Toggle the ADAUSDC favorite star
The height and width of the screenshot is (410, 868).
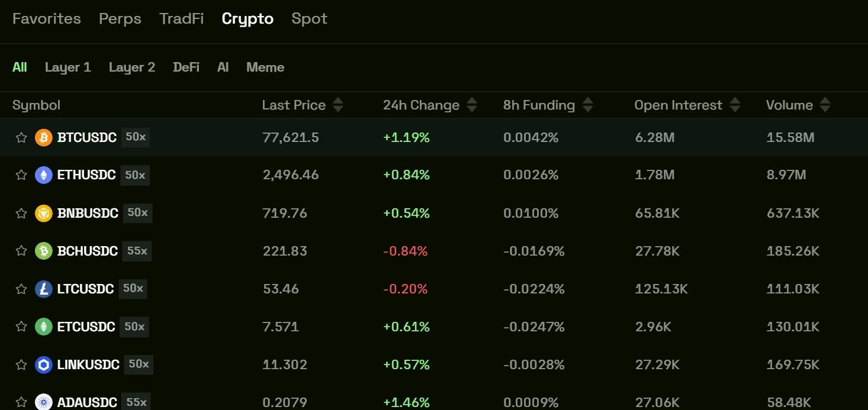(21, 402)
